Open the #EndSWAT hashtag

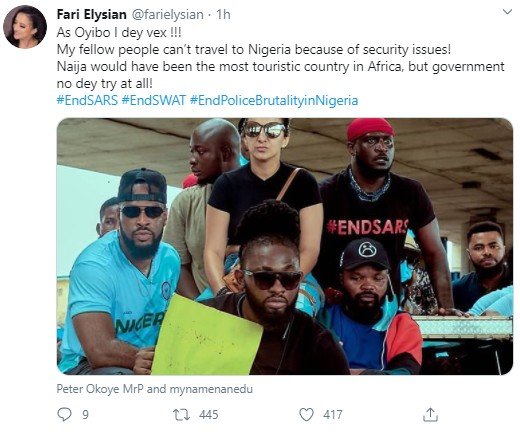click(x=154, y=100)
